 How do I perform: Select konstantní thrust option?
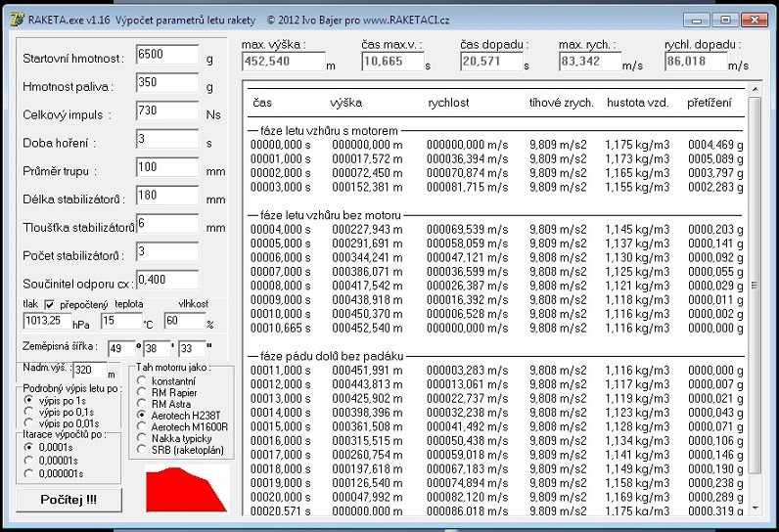[x=142, y=379]
